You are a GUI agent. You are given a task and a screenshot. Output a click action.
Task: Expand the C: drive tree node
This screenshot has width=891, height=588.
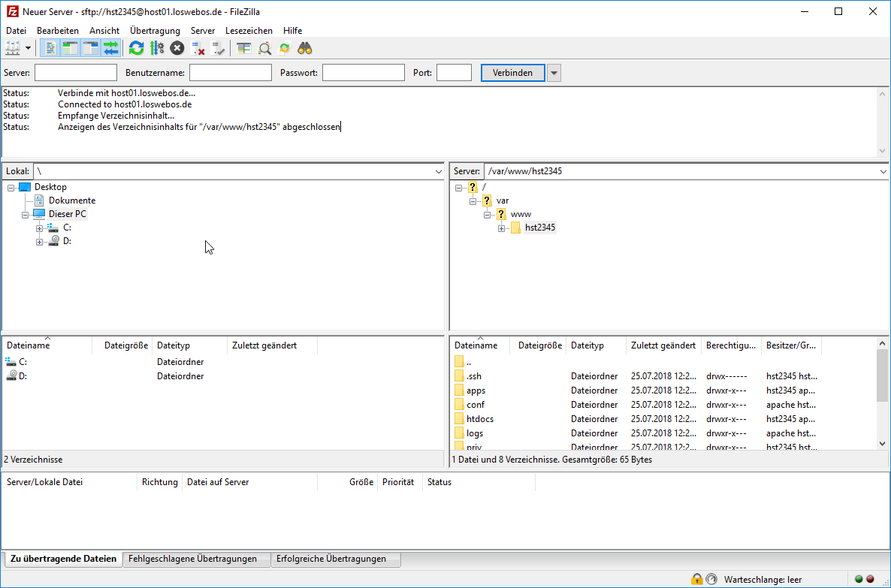40,228
